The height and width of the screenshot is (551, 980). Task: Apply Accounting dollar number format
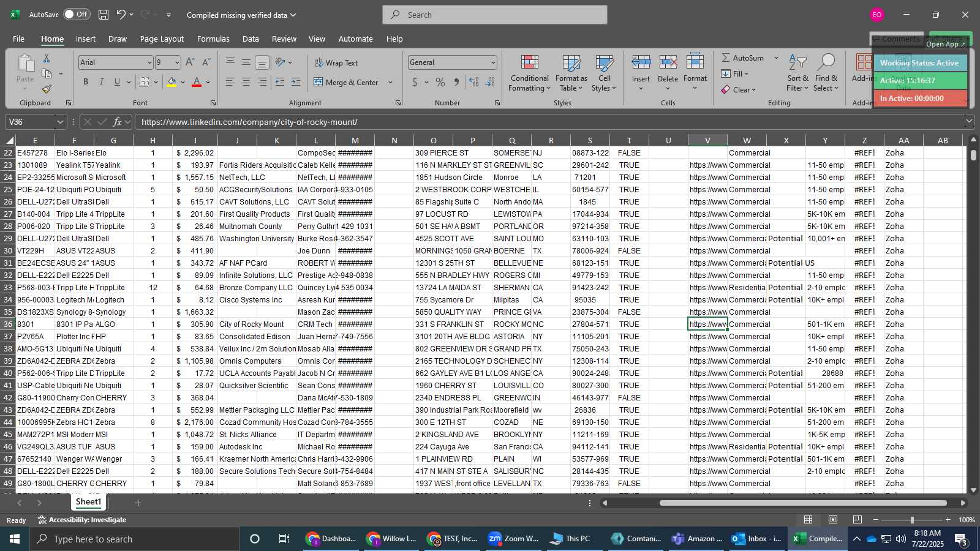(x=415, y=82)
